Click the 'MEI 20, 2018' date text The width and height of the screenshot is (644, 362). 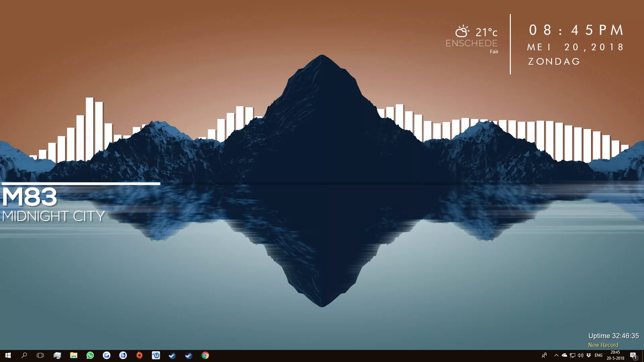click(575, 47)
